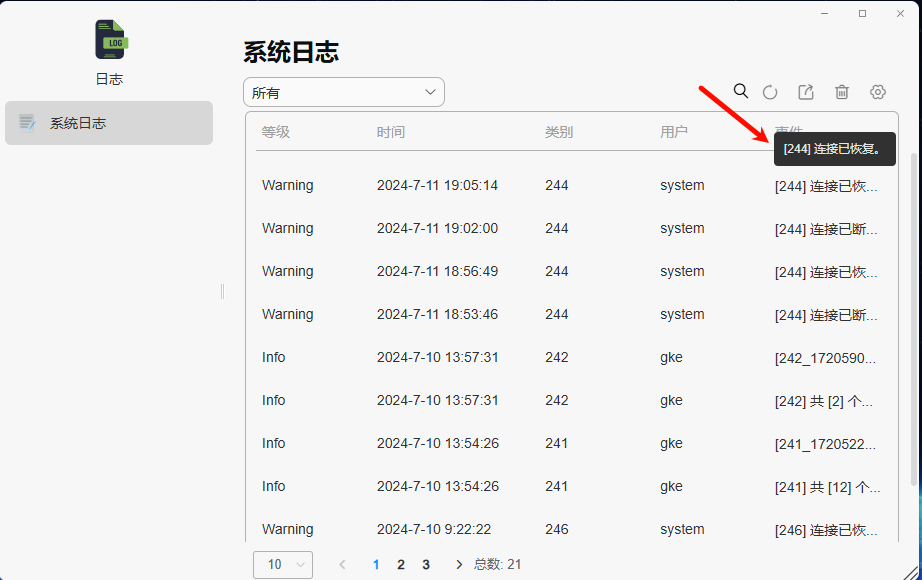
Task: Open the page size 10 dropdown
Action: [283, 565]
